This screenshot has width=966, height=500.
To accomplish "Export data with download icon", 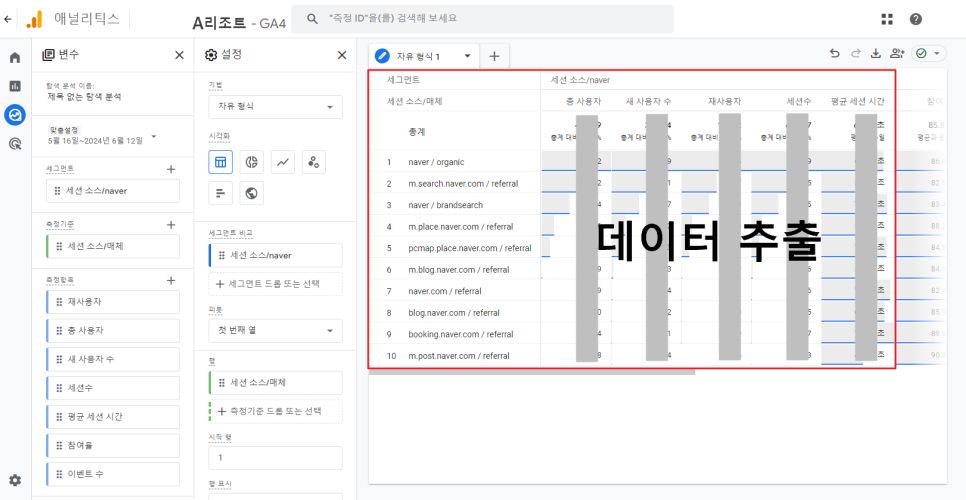I will click(x=875, y=54).
